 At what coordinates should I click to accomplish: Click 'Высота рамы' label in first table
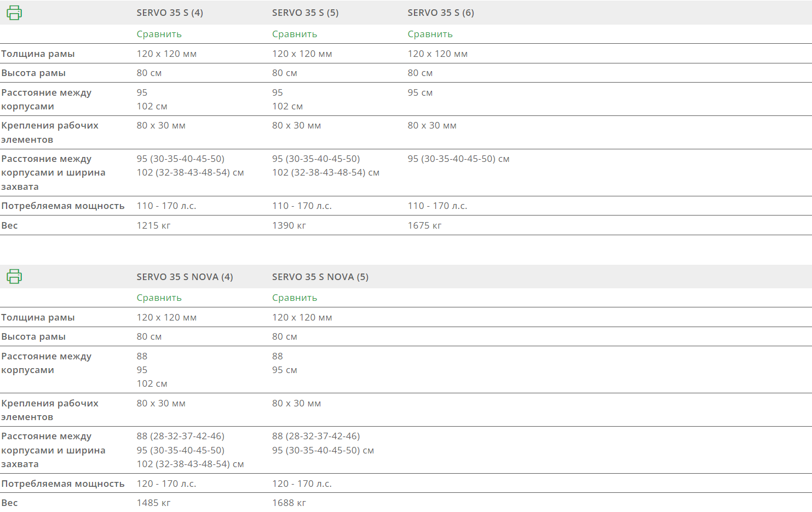tap(33, 73)
